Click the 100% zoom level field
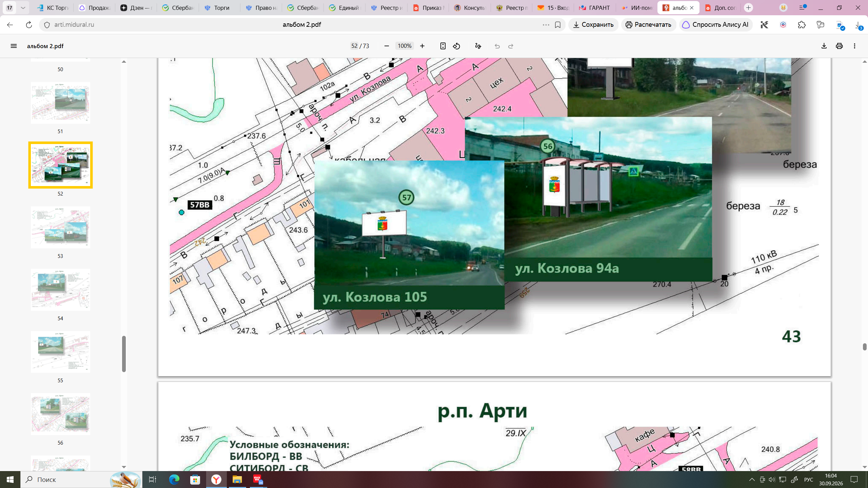This screenshot has width=868, height=488. 405,46
